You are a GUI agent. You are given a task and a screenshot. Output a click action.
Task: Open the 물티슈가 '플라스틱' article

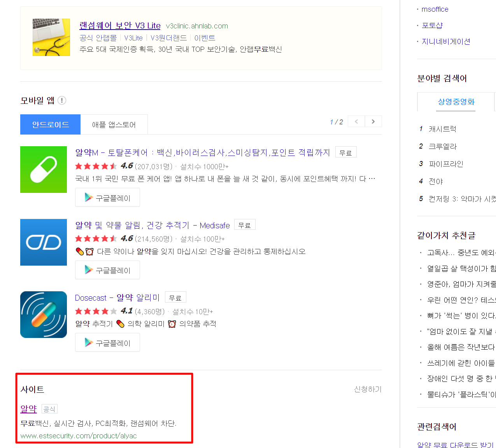[x=461, y=394]
